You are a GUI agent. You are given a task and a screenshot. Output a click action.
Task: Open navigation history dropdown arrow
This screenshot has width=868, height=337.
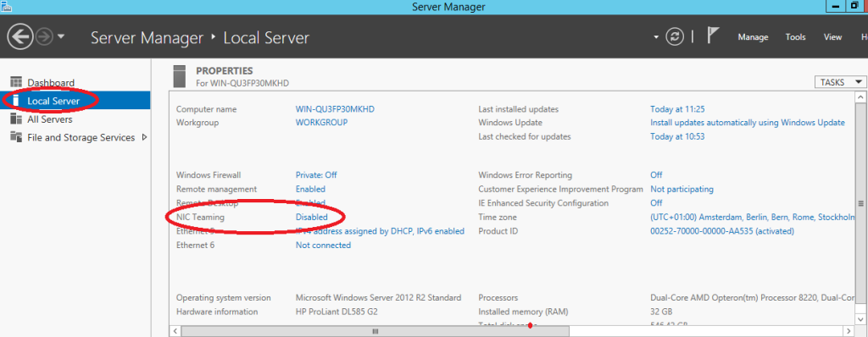point(61,37)
